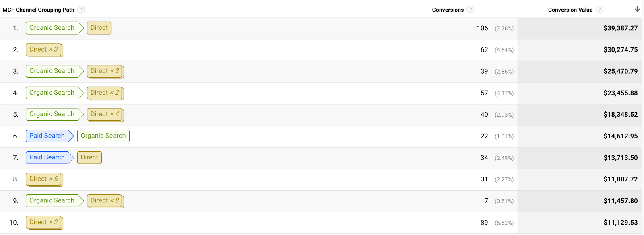Click Direct × 3 chip in row 3

(105, 71)
